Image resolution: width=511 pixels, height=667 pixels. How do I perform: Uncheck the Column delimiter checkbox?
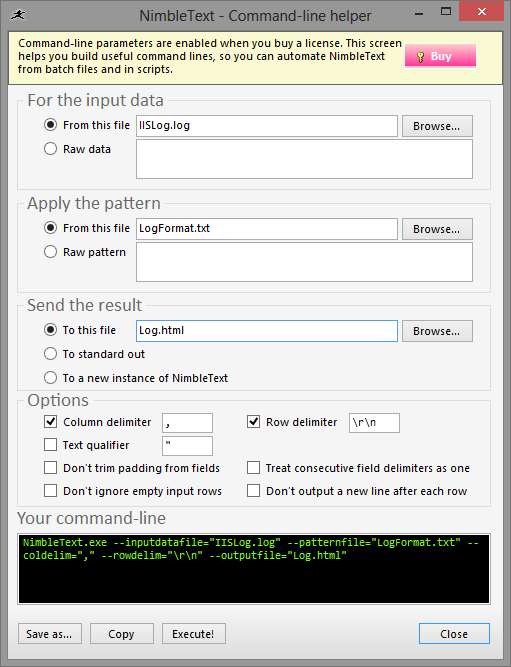[x=50, y=422]
